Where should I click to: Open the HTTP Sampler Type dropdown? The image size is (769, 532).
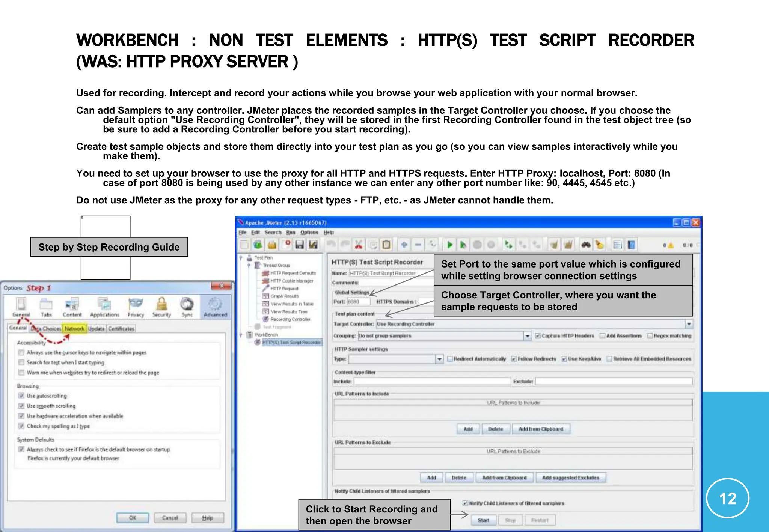click(439, 359)
